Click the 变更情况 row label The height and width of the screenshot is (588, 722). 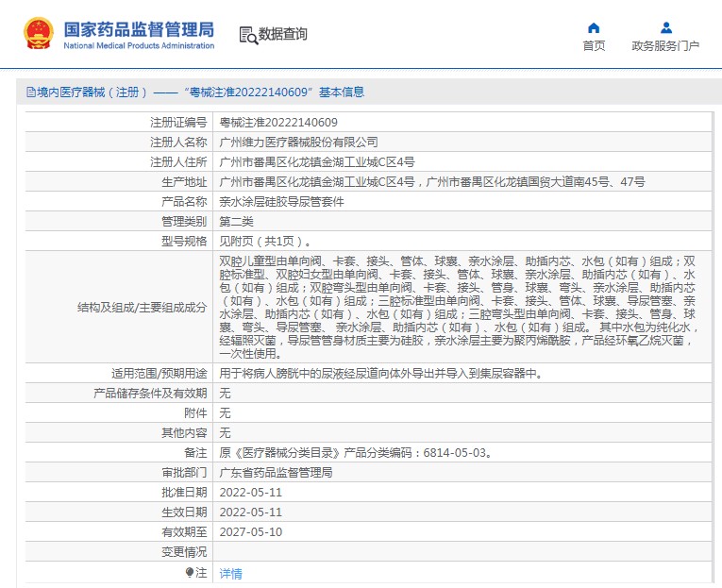point(184,551)
